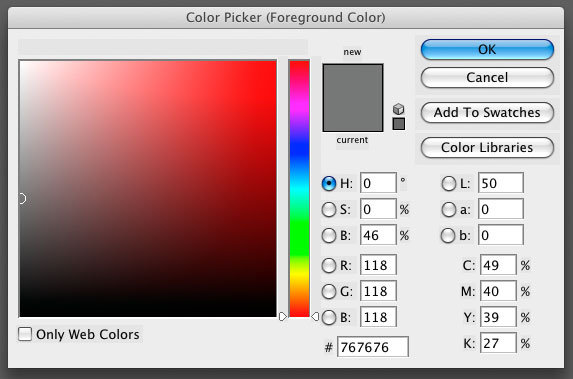The width and height of the screenshot is (573, 379).
Task: Click the hex field showing 767676
Action: [x=373, y=347]
